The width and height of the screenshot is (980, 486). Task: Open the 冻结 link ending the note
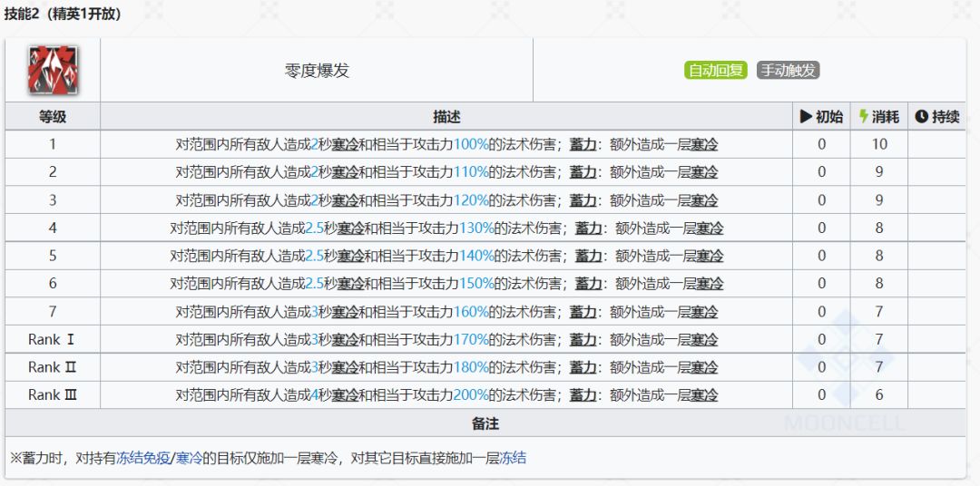pos(513,458)
